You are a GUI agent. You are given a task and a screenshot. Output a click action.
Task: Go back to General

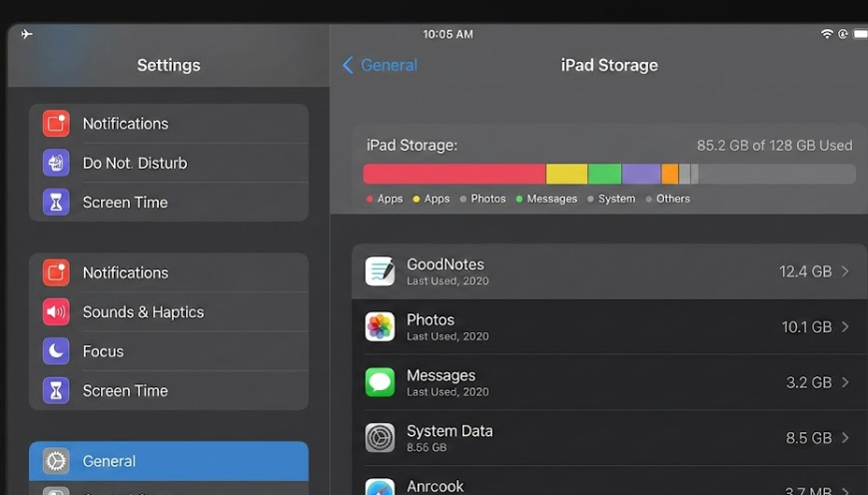click(380, 65)
